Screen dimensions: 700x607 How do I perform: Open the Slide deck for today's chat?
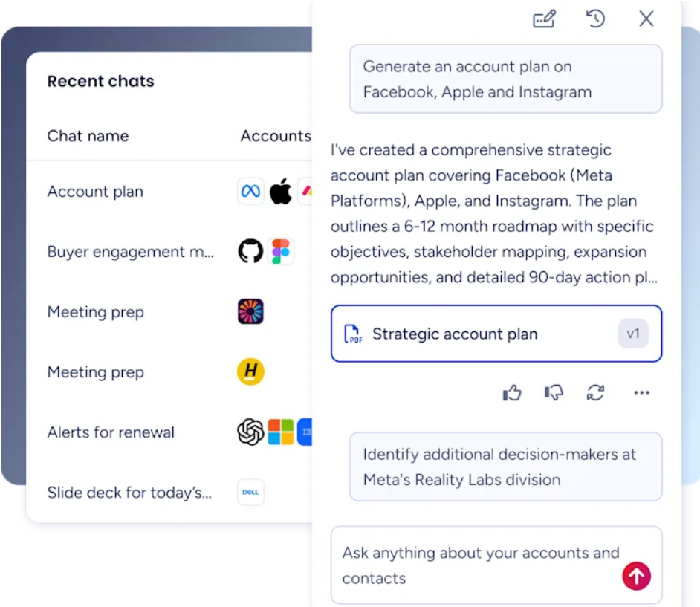pos(129,493)
